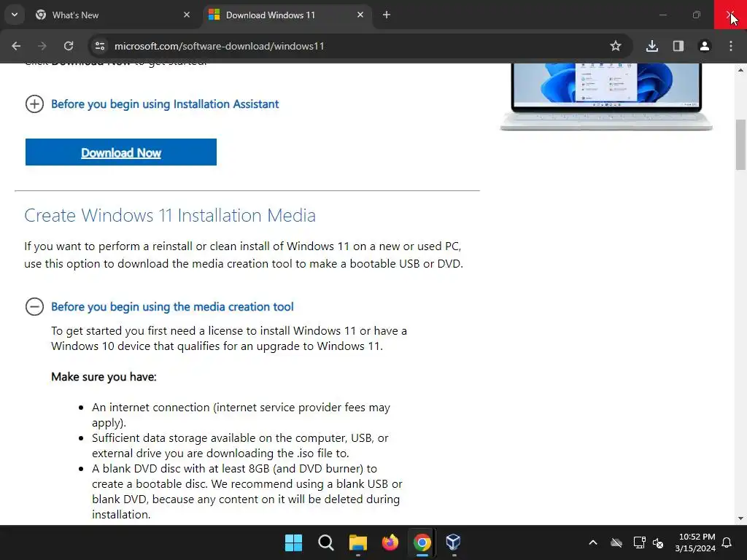Reload the page with the refresh icon
The height and width of the screenshot is (560, 747).
coord(69,46)
